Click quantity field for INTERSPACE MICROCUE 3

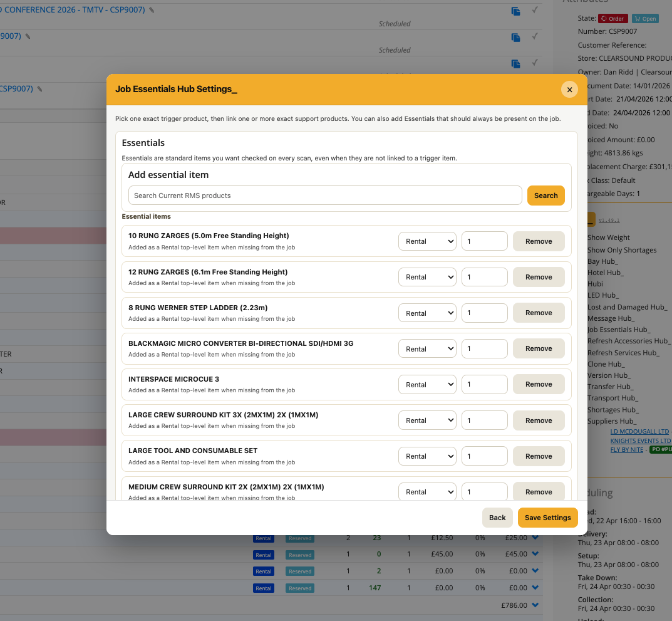tap(484, 385)
